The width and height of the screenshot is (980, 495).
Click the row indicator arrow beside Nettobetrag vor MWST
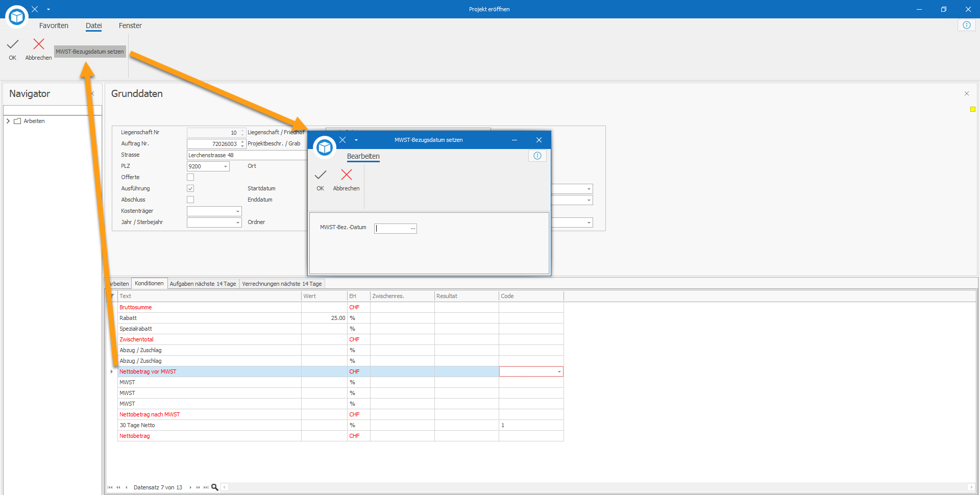coord(112,372)
